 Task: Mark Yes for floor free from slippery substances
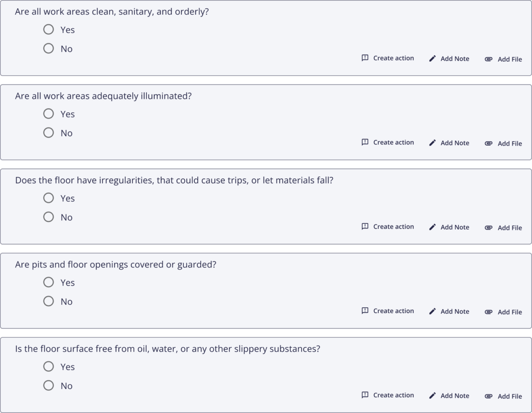(x=49, y=366)
